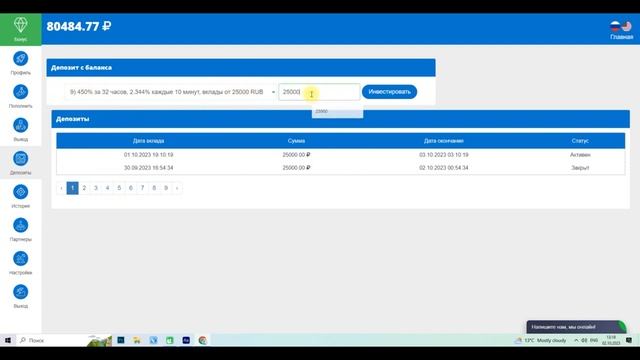Choose the 25000 autocomplete suggestion
The width and height of the screenshot is (640, 360).
point(338,111)
